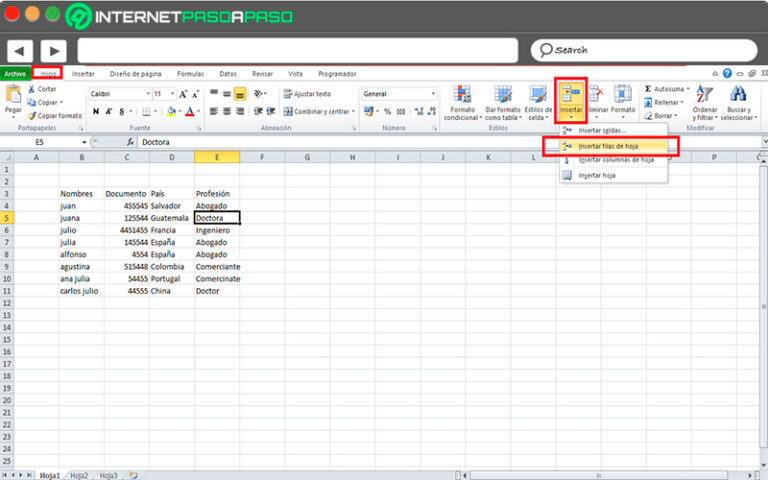
Task: Click Buscar y seleccionar binoculars
Action: [x=739, y=95]
